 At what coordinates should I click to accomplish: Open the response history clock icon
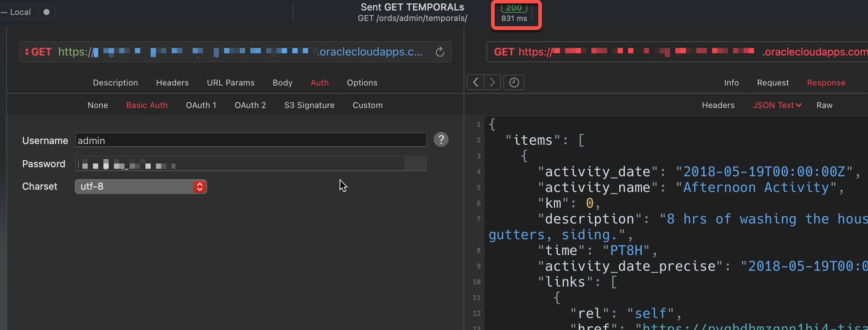[514, 82]
